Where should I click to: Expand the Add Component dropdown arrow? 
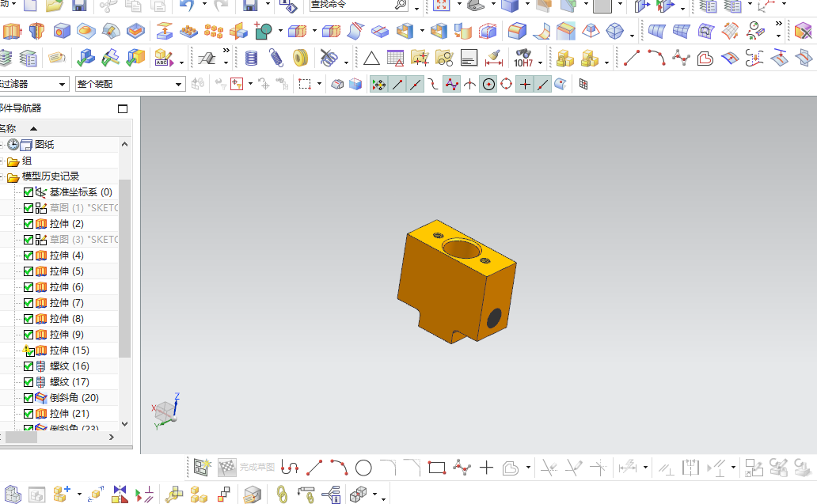pos(79,494)
